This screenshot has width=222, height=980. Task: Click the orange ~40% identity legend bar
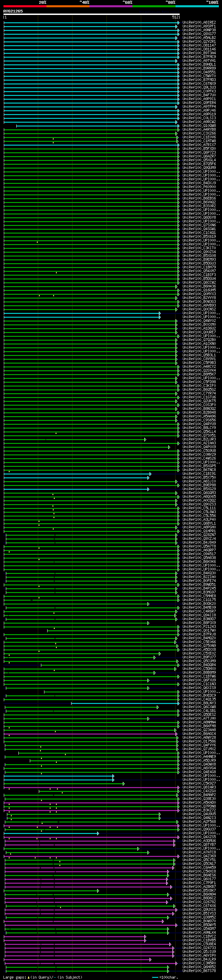tap(68, 6)
